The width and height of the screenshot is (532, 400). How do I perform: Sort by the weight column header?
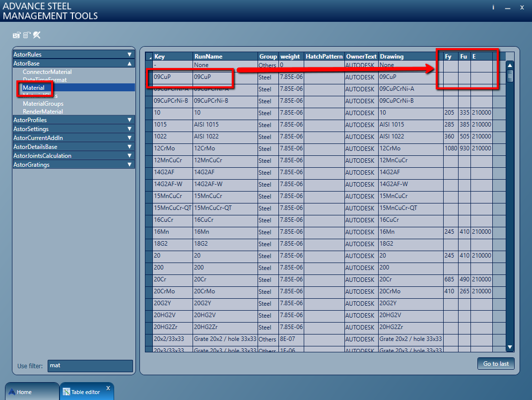291,56
